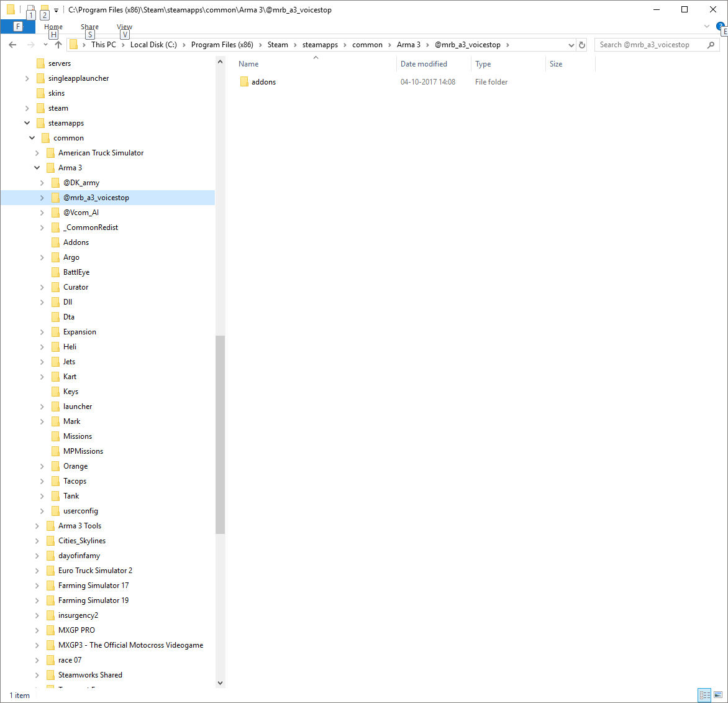Open the Home ribbon tab
The image size is (728, 703).
click(x=53, y=27)
